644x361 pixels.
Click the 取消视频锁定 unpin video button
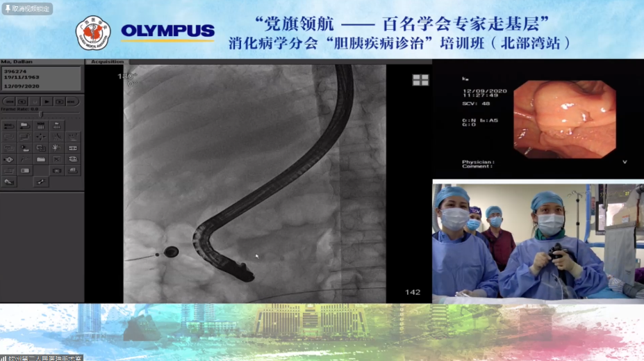tap(27, 8)
